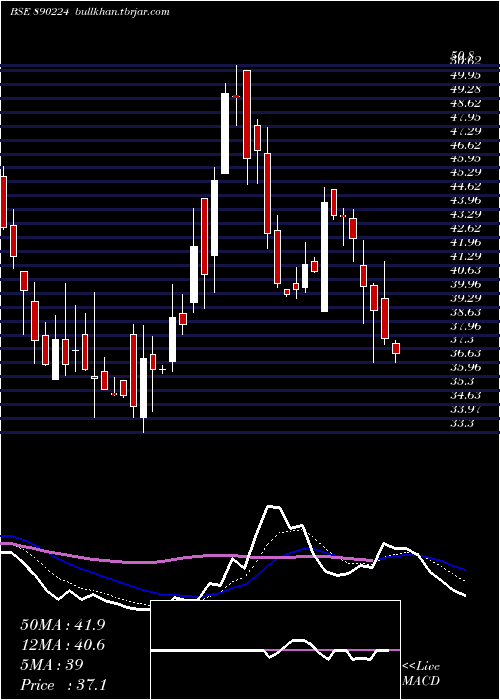Select the 43.29 price axis label

point(466,214)
